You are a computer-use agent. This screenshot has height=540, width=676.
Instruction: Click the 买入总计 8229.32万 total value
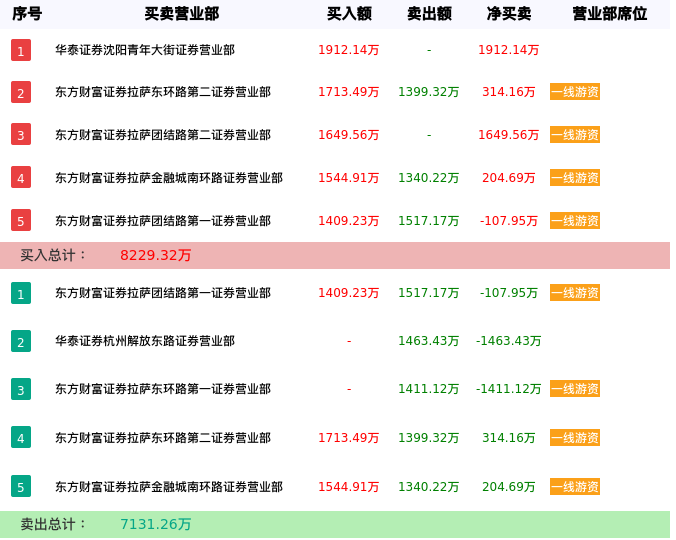click(x=156, y=256)
